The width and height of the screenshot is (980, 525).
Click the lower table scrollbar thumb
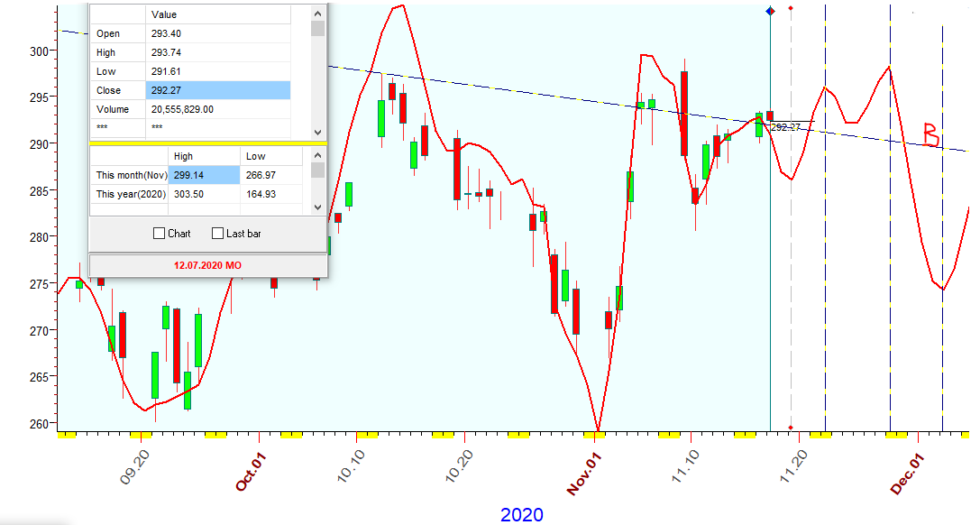click(x=317, y=170)
